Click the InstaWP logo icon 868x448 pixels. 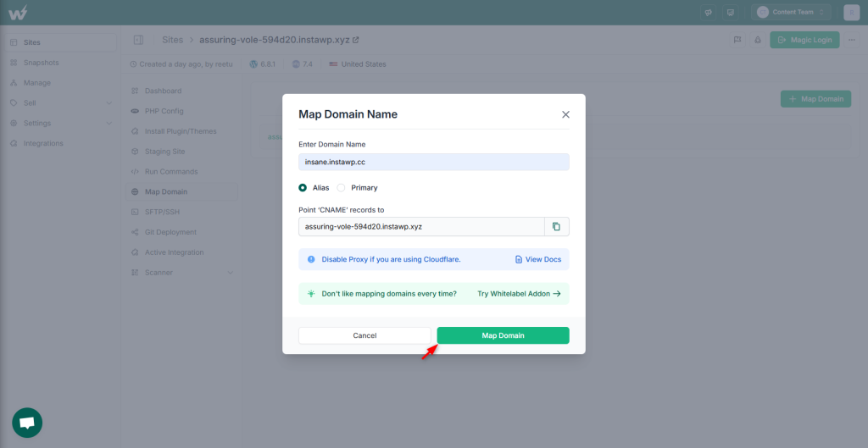pyautogui.click(x=17, y=12)
